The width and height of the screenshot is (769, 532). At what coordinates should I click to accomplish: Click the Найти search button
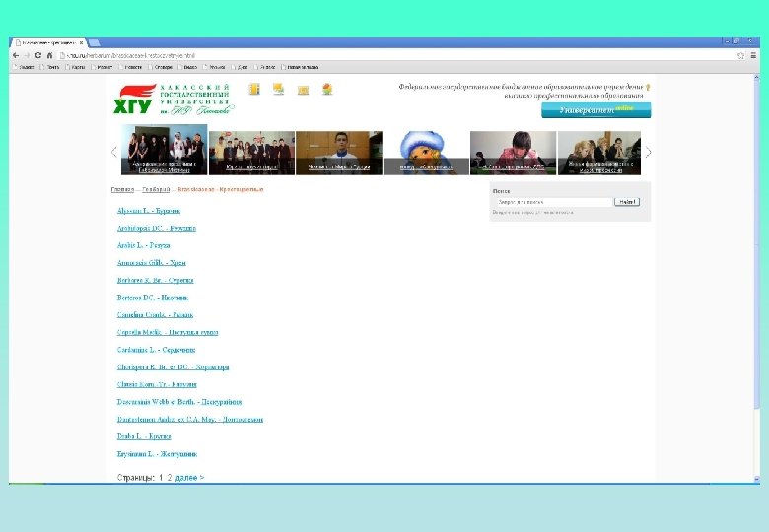point(627,202)
